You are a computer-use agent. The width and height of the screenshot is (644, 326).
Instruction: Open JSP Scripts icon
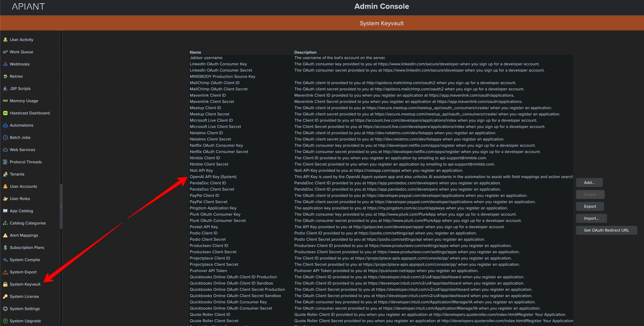coord(5,88)
